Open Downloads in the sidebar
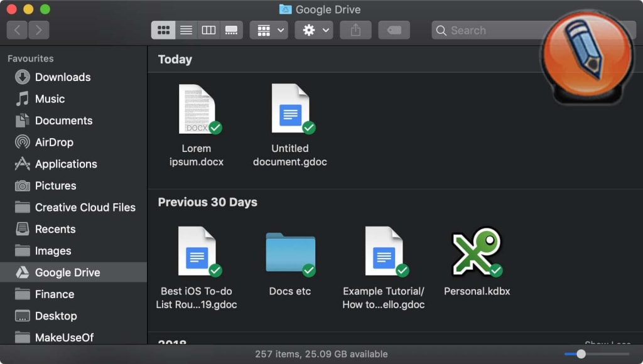The width and height of the screenshot is (643, 364). [x=73, y=77]
